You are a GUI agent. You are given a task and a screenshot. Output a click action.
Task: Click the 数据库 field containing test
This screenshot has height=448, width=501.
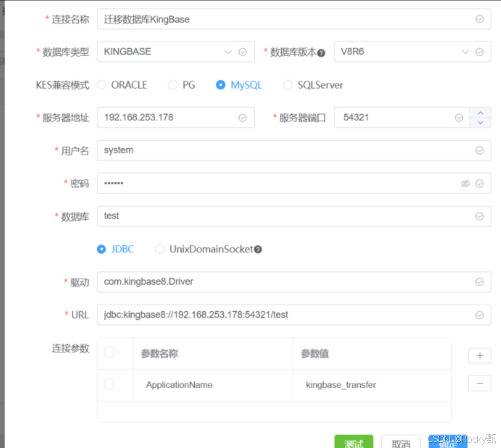(294, 216)
